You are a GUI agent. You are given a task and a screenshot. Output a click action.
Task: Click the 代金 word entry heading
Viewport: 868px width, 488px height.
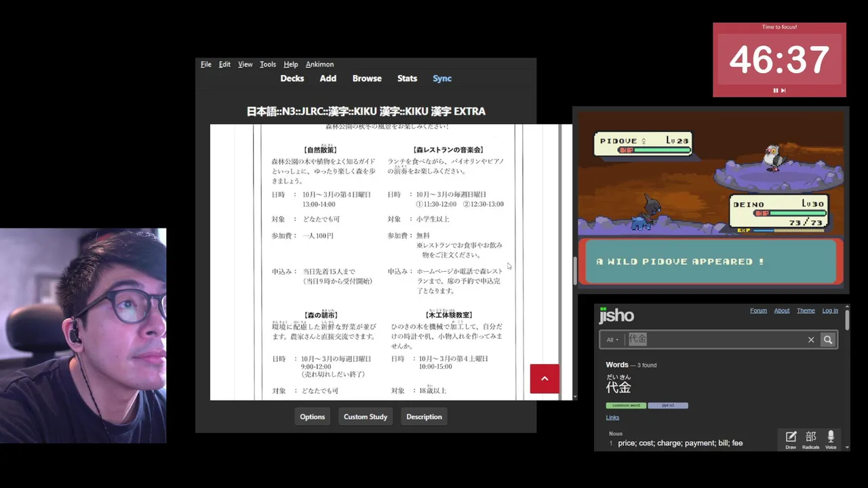click(618, 387)
